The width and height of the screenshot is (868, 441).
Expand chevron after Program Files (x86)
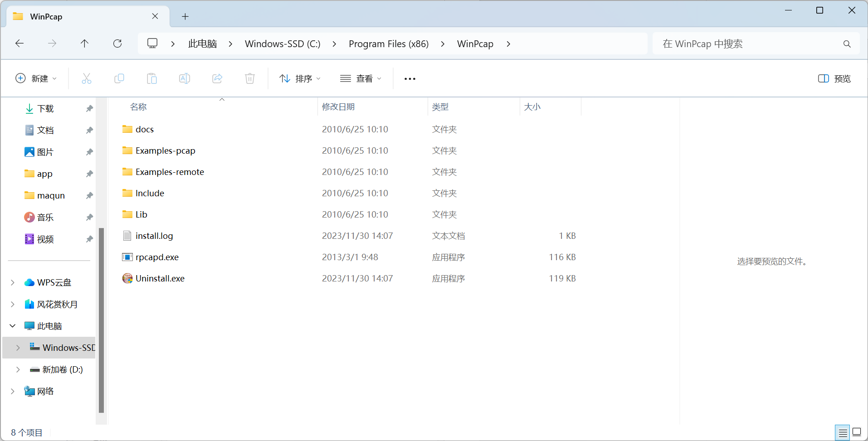(443, 44)
